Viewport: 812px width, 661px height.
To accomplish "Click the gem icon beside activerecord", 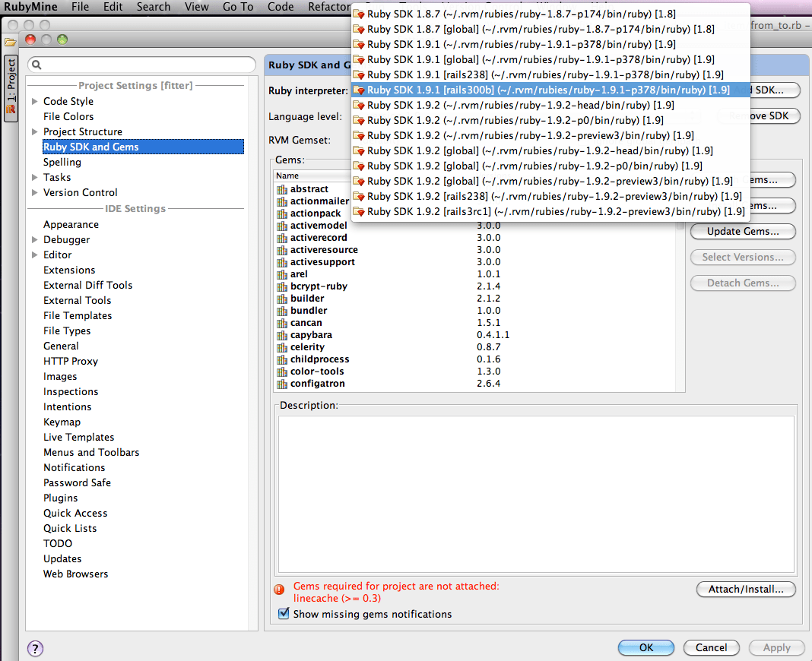I will click(x=282, y=238).
